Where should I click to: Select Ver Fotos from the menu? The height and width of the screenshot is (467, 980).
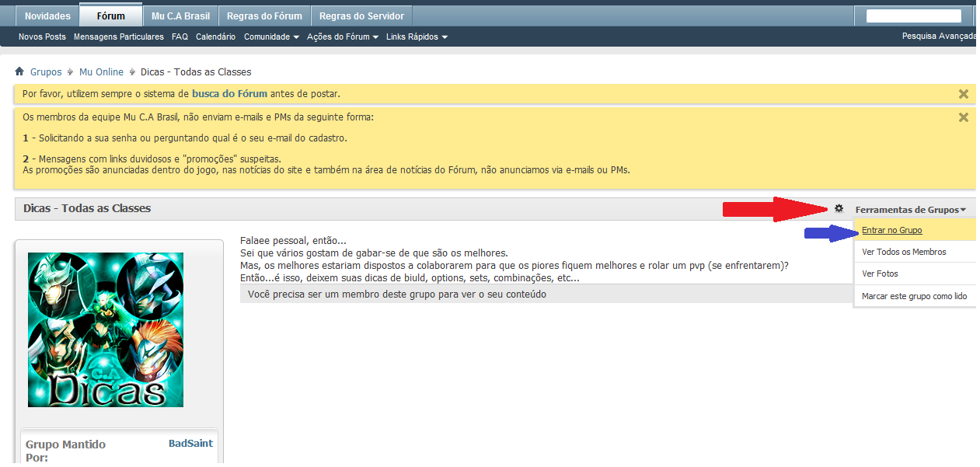click(880, 274)
